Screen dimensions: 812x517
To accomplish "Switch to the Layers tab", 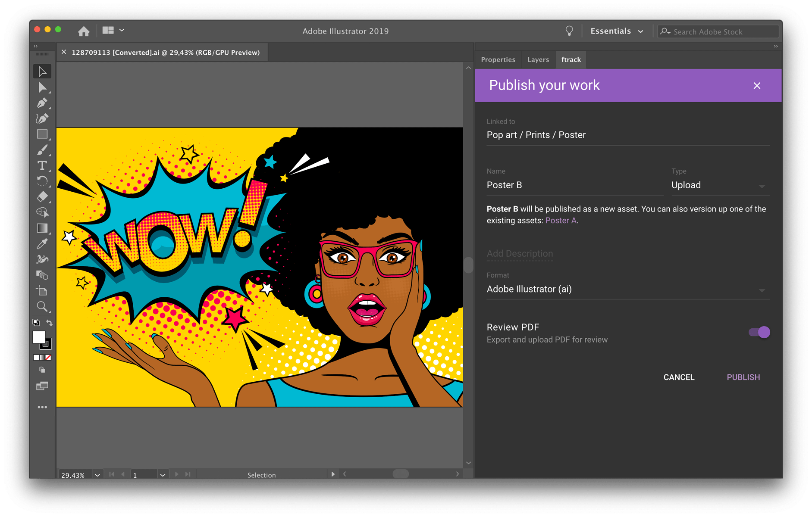I will point(538,59).
